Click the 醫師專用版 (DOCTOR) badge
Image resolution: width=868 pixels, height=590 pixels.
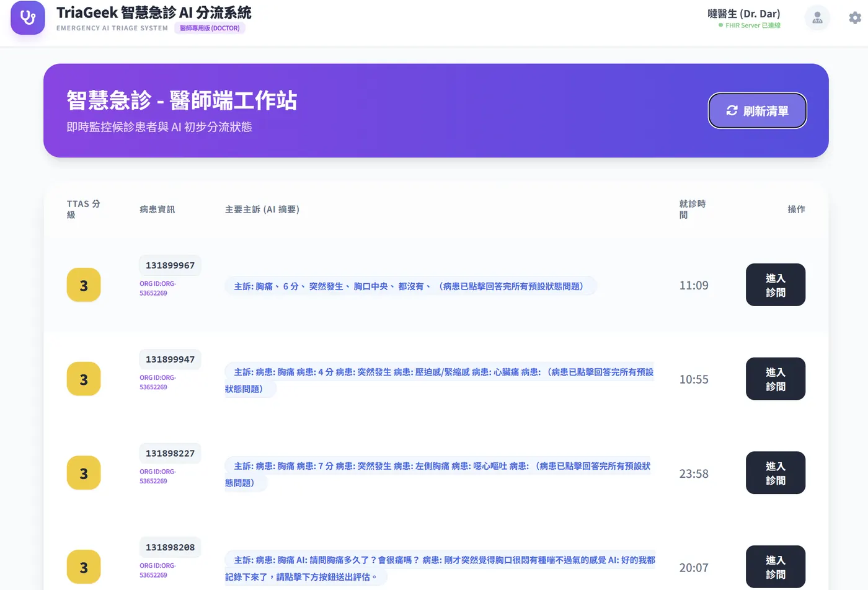pyautogui.click(x=210, y=28)
